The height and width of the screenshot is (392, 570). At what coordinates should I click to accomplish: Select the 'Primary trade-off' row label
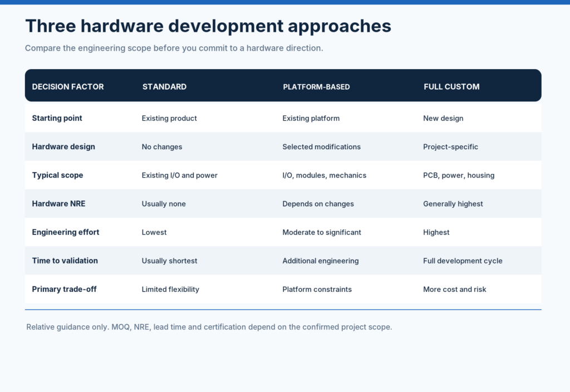coord(64,289)
